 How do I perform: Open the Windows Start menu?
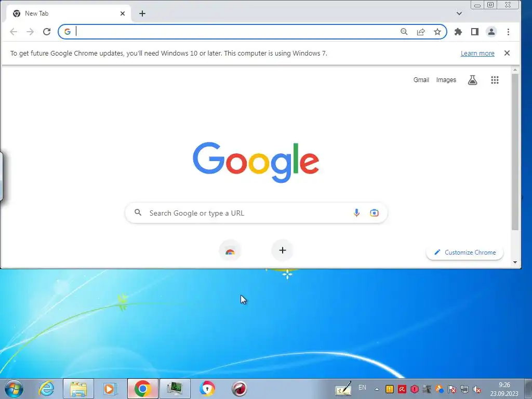click(x=14, y=389)
